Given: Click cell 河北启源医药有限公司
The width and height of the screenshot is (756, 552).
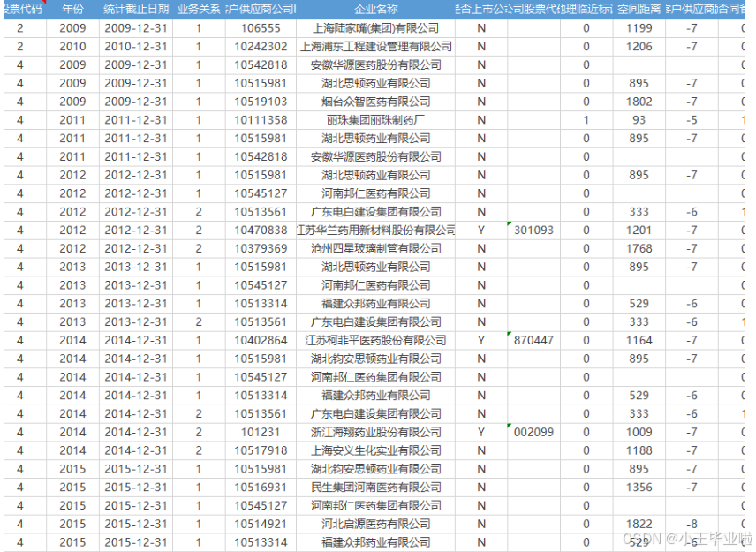Looking at the screenshot, I should [x=375, y=524].
